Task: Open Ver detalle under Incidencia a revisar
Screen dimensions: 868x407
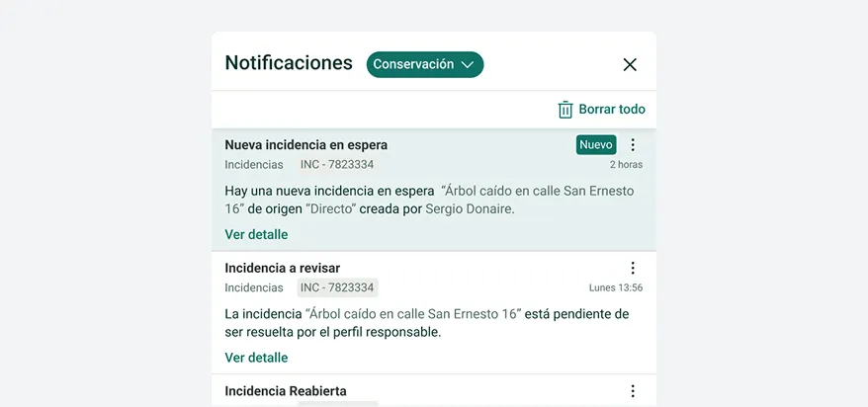Action: point(256,358)
